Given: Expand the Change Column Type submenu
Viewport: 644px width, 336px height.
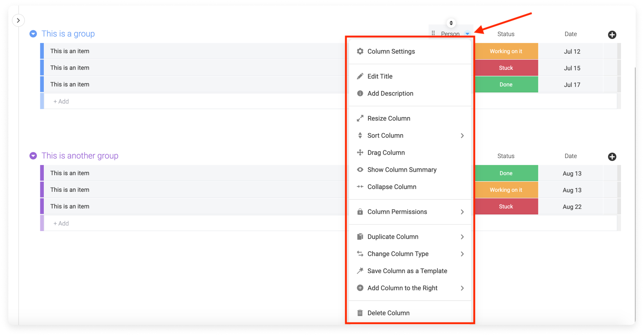Looking at the screenshot, I should 410,254.
